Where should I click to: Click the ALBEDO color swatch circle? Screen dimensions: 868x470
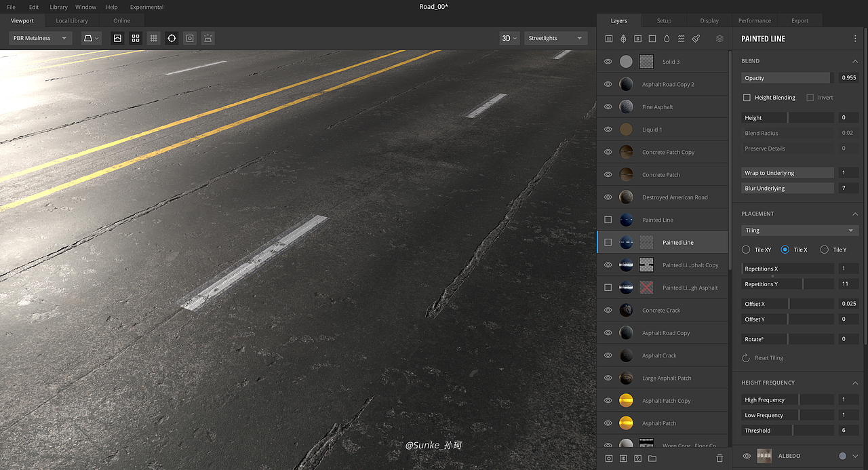(842, 456)
